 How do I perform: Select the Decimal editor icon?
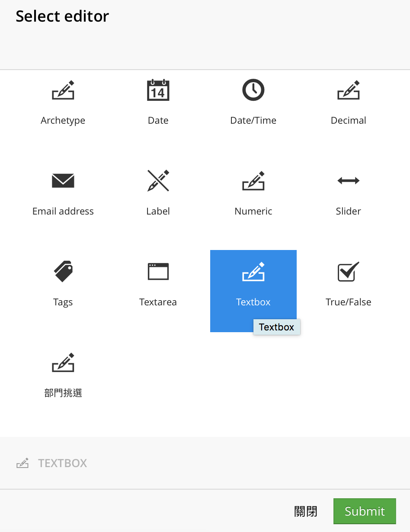349,90
